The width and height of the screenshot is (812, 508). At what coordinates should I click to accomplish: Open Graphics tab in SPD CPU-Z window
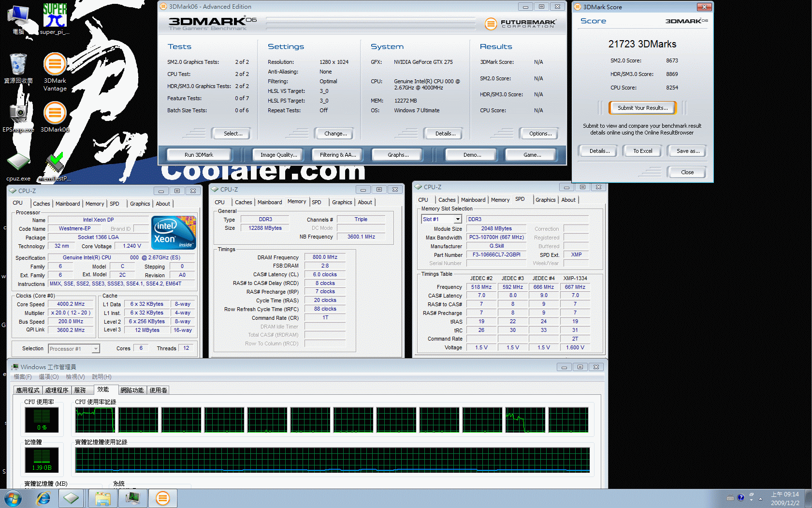(546, 200)
